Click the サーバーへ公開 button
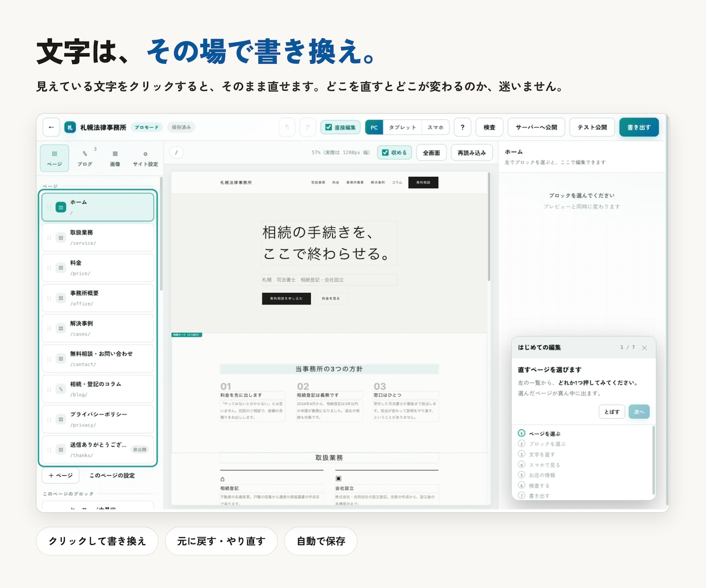The image size is (706, 588). (536, 127)
